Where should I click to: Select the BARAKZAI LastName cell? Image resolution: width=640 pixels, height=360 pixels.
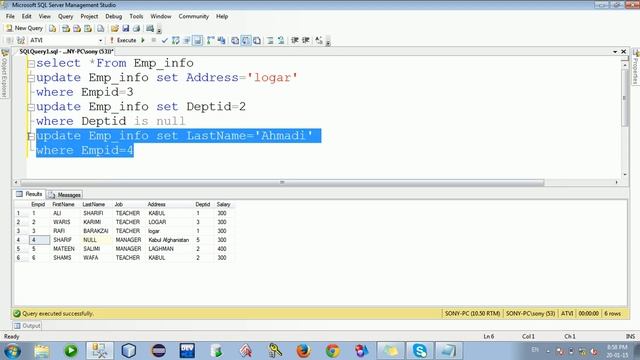tap(96, 231)
